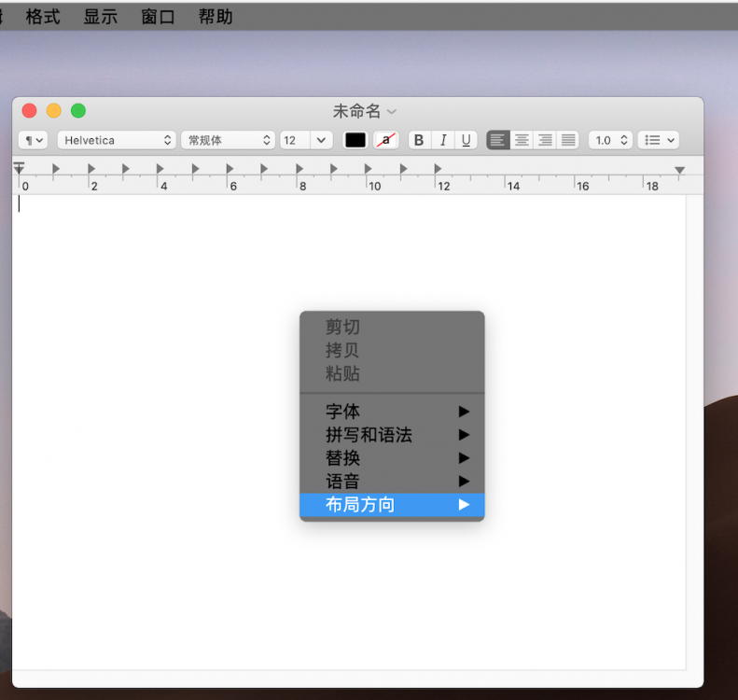Toggle italic formatting with the I button

click(443, 140)
